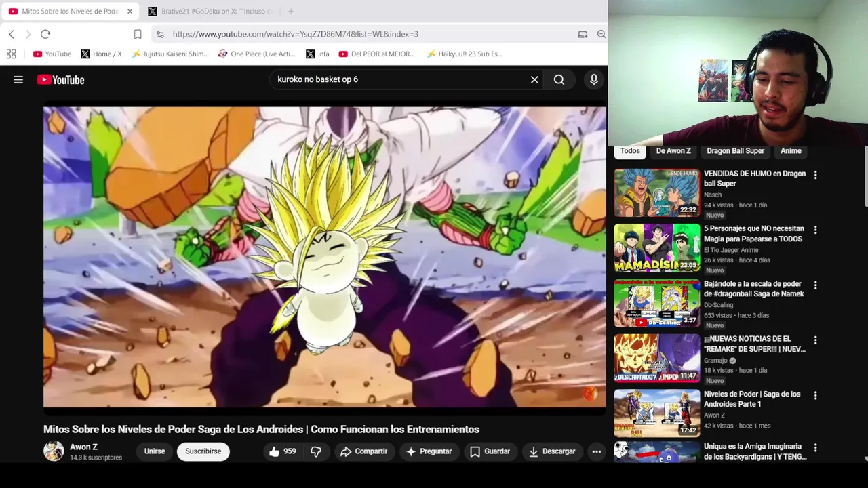The height and width of the screenshot is (488, 868).
Task: Go to YouTube home via logo
Action: pyautogui.click(x=60, y=79)
